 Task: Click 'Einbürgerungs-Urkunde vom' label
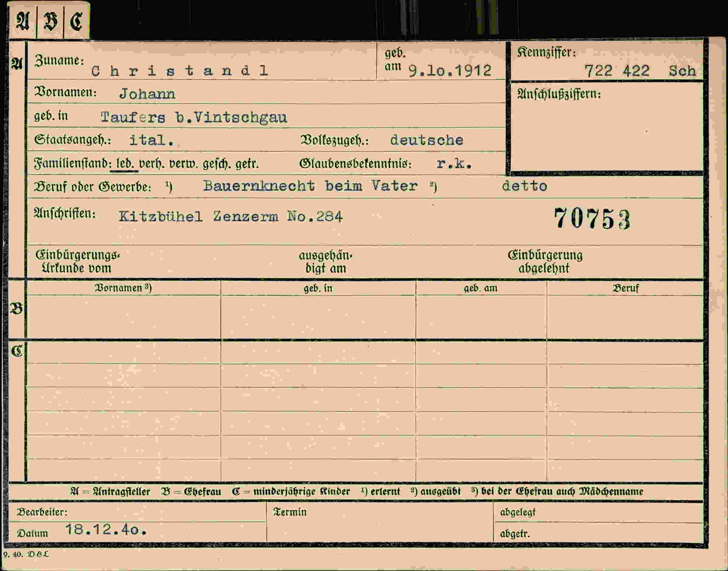coord(77,262)
